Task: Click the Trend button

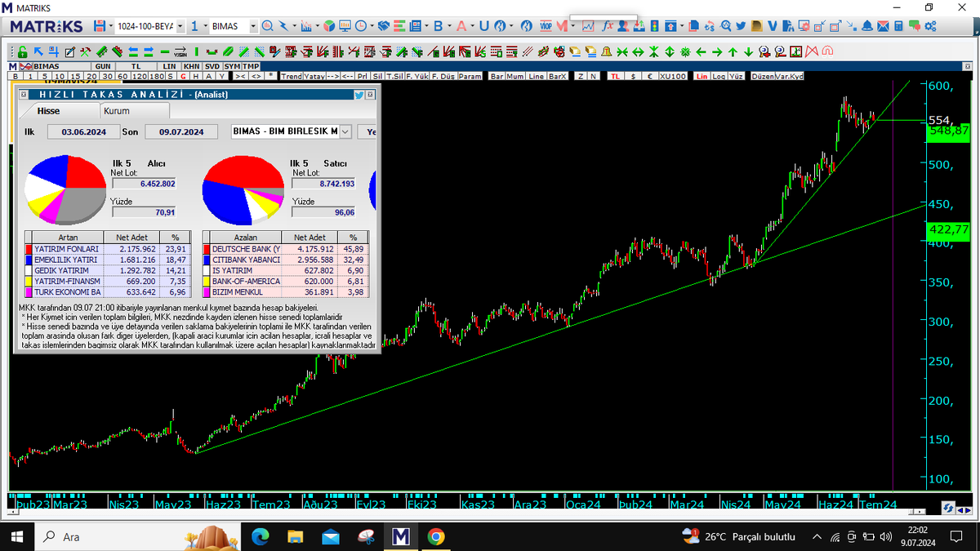Action: tap(292, 76)
